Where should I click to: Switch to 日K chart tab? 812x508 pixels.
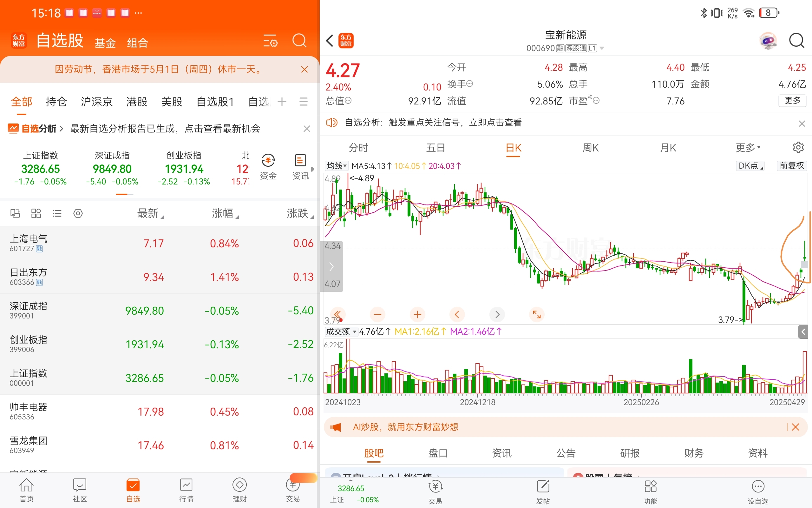514,148
